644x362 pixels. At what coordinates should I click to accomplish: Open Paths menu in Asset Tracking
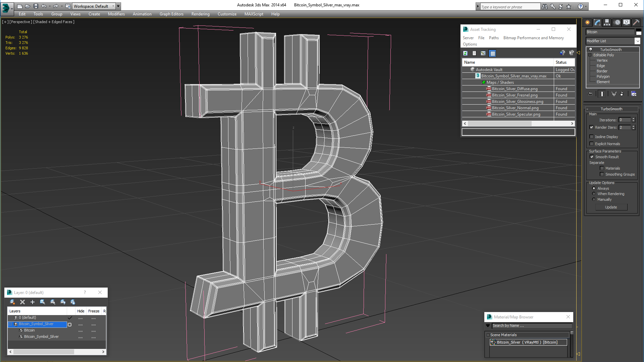pos(494,38)
